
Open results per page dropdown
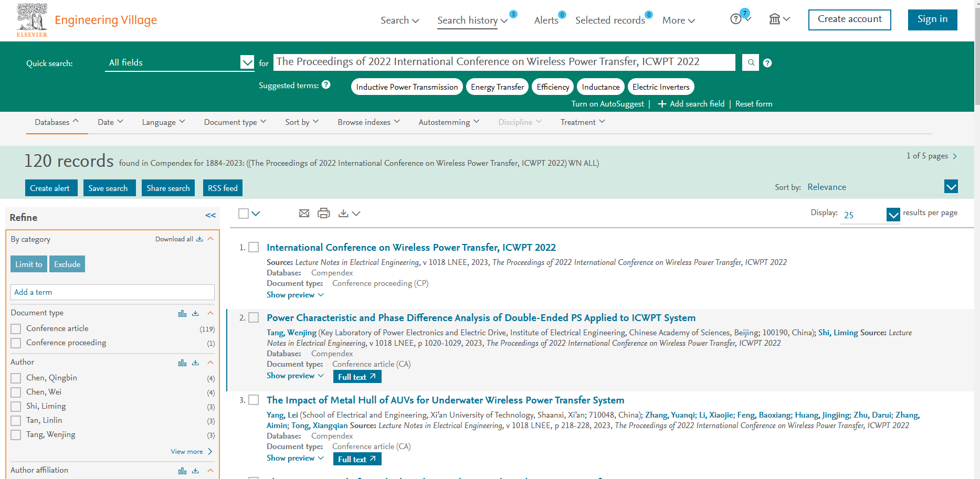[870, 215]
